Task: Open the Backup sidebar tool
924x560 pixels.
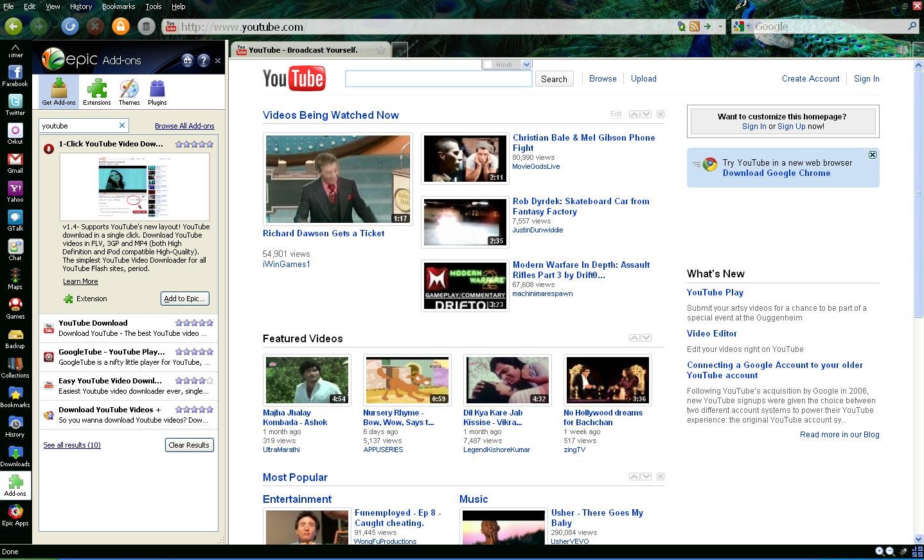Action: [x=15, y=338]
